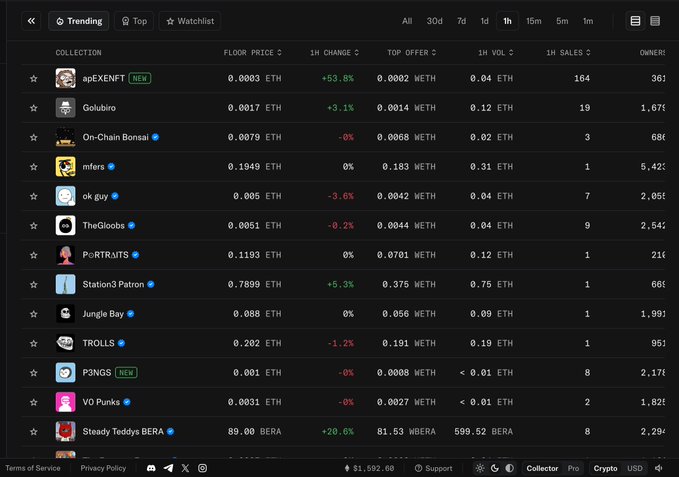The height and width of the screenshot is (477, 679).
Task: Sort by 1H Change column
Action: click(x=334, y=52)
